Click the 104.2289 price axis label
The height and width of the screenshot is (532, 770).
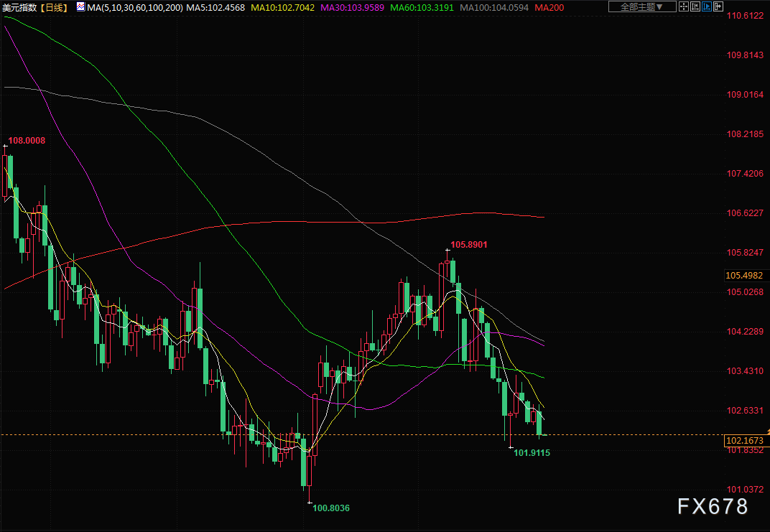tap(745, 332)
